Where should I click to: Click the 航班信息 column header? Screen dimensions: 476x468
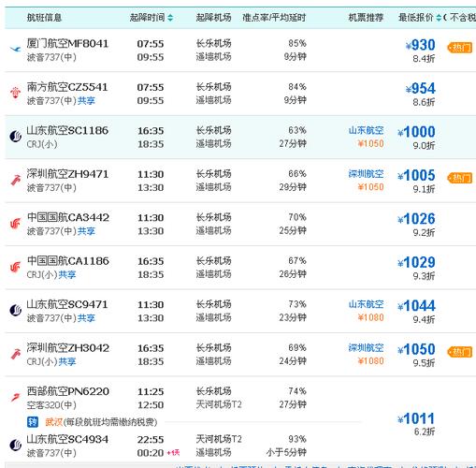(44, 18)
